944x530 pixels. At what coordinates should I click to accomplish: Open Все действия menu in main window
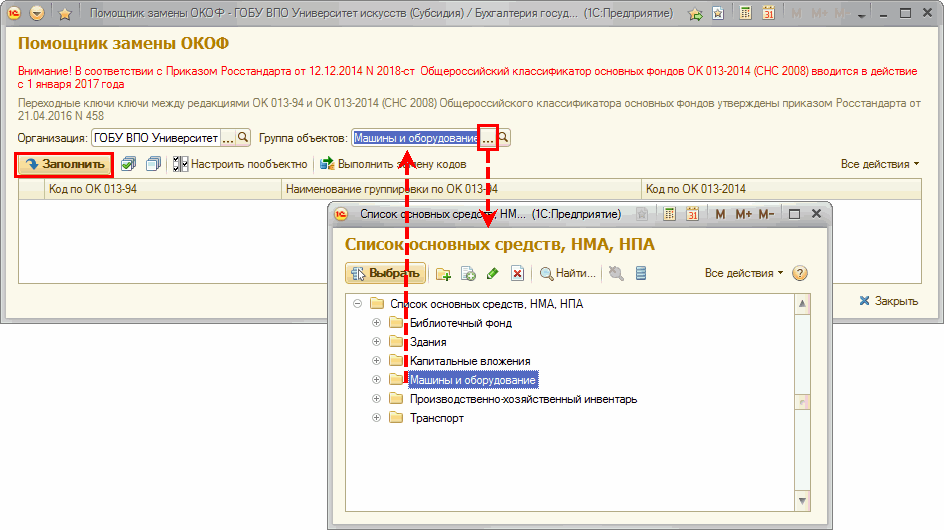click(879, 164)
